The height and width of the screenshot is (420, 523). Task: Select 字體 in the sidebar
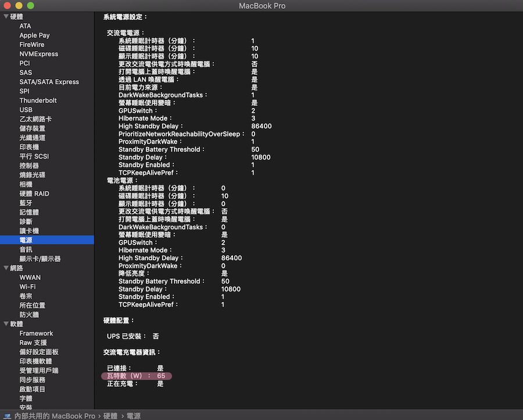(x=26, y=399)
